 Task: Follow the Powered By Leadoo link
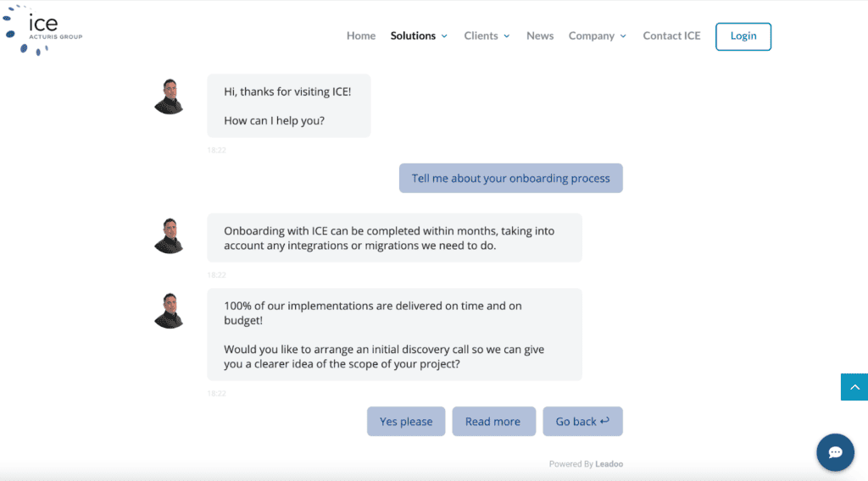point(586,464)
